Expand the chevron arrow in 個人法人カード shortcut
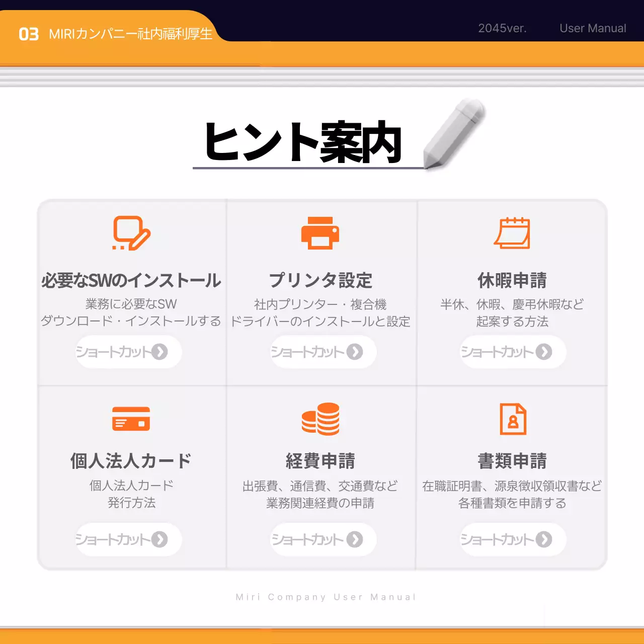The image size is (644, 644). 161,539
